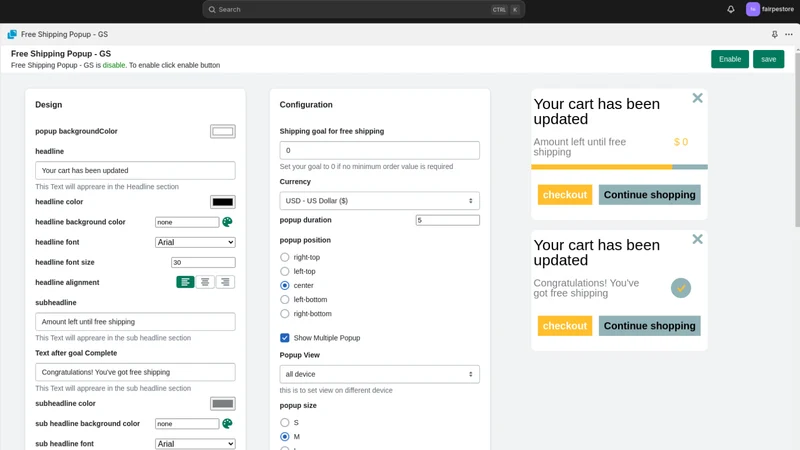800x450 pixels.
Task: Close the second preview popup
Action: tap(697, 239)
